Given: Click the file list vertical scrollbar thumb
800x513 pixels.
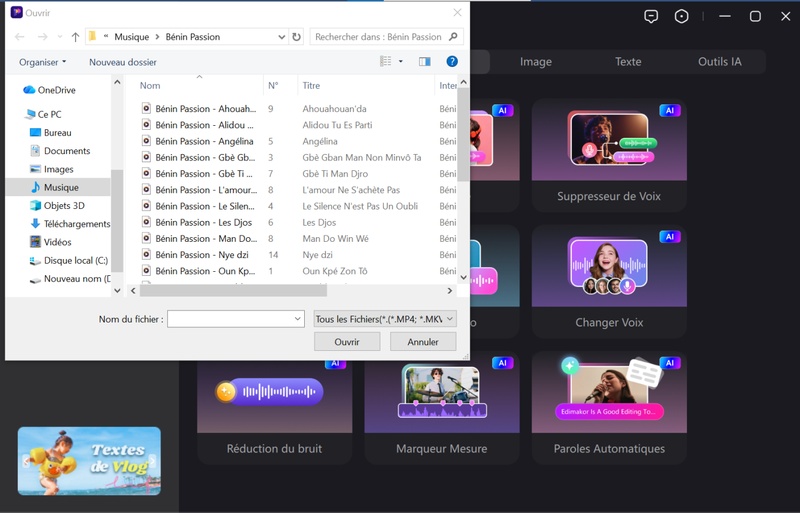Looking at the screenshot, I should 463,134.
